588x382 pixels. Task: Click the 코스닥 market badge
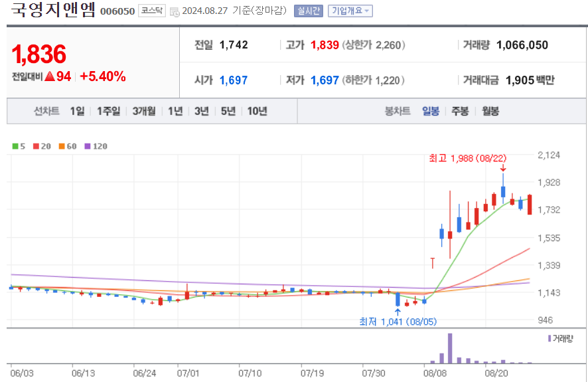[x=152, y=11]
